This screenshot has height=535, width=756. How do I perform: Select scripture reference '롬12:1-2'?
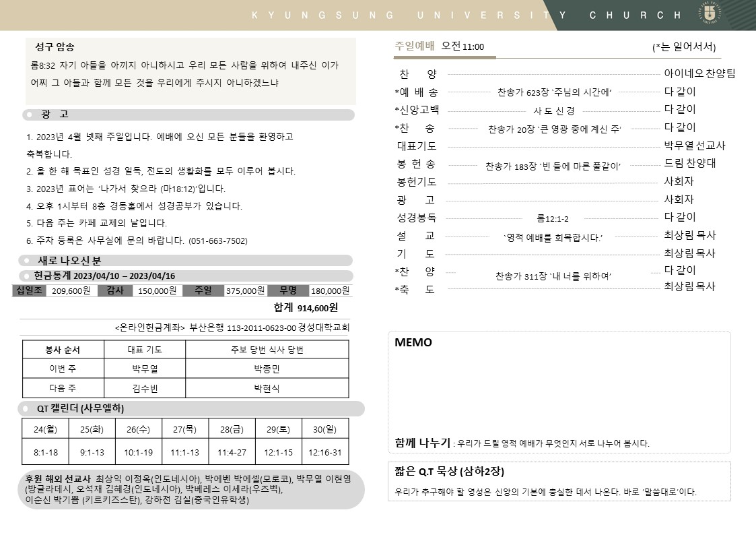(x=553, y=218)
